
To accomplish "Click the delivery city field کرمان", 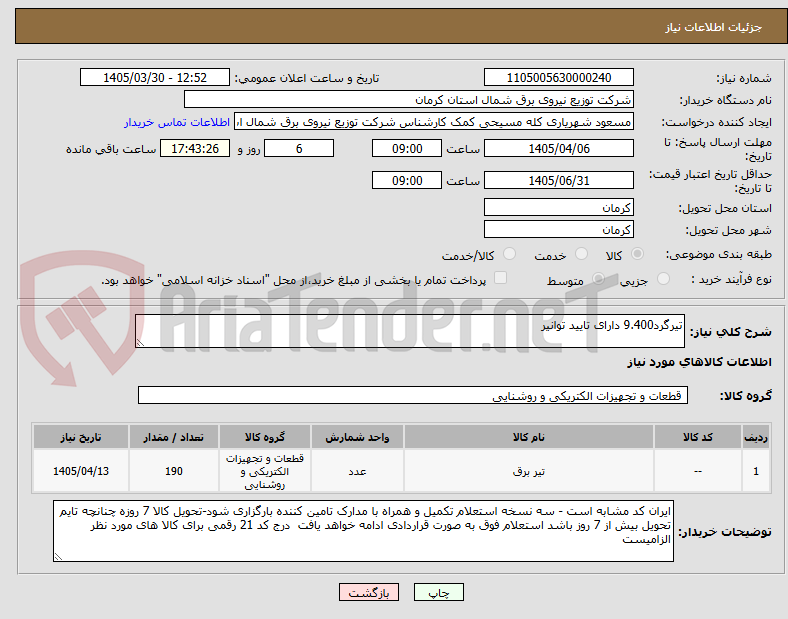I will click(559, 229).
